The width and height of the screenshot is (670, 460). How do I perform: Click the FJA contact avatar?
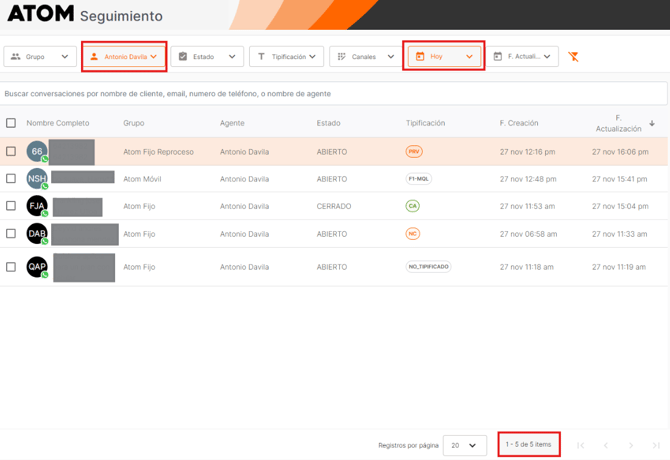(x=37, y=206)
